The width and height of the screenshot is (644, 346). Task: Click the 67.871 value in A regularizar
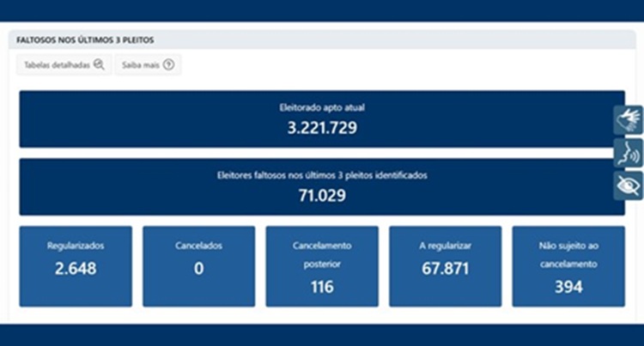[445, 268]
